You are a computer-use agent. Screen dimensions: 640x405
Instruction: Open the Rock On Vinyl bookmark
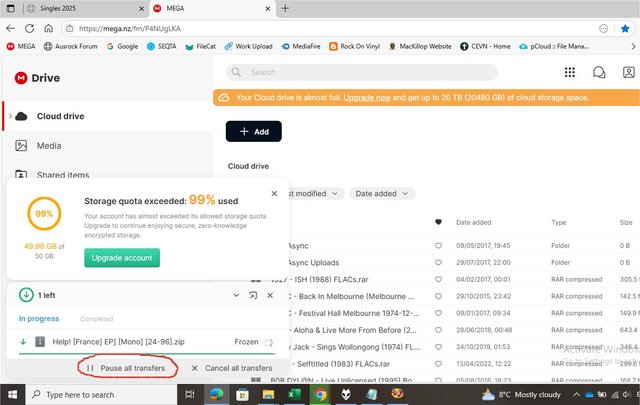coord(354,46)
